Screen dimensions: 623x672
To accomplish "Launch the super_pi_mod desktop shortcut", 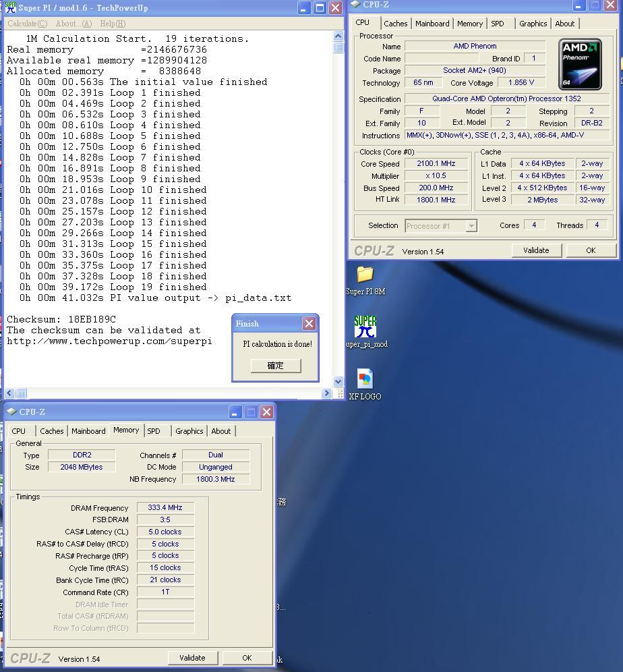I will 366,332.
